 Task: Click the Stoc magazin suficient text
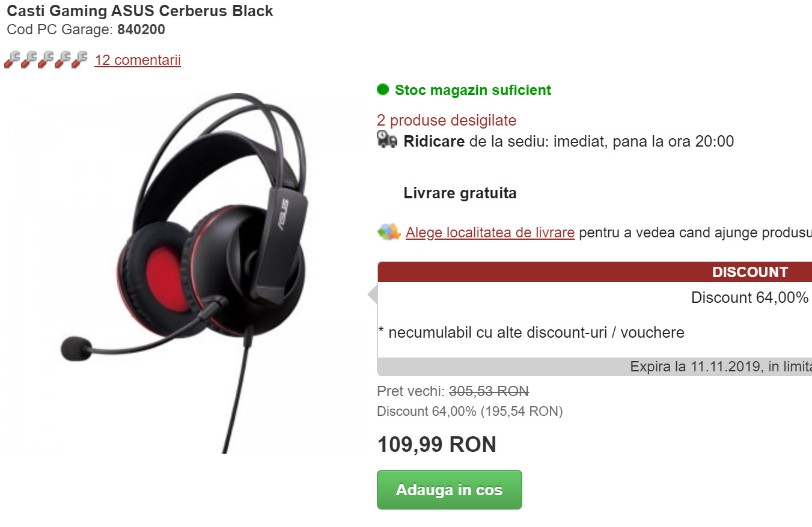(x=473, y=90)
